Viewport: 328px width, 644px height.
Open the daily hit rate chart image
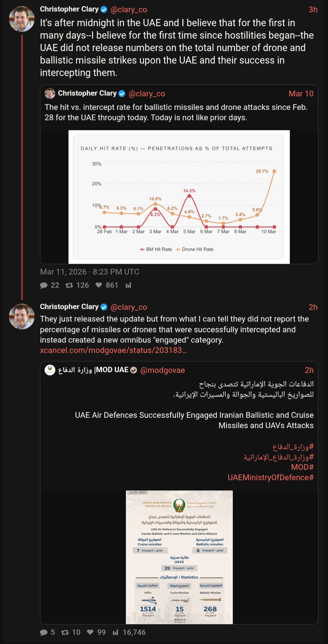point(179,197)
